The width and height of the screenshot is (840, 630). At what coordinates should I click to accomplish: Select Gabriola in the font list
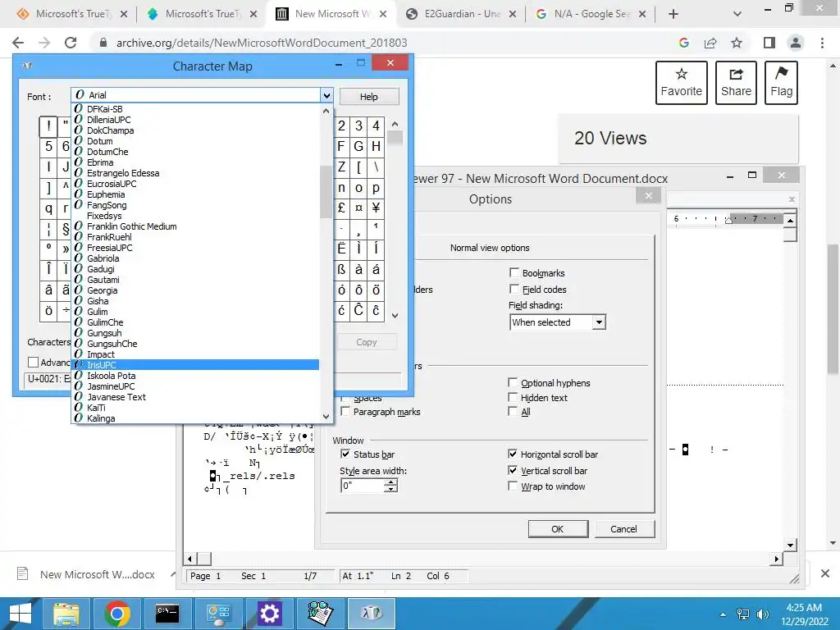195,258
